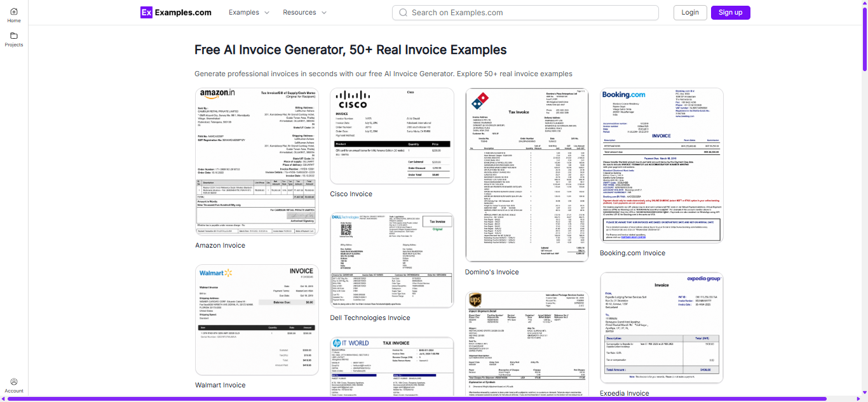Click the Dell Technologies Invoice caption link
The height and width of the screenshot is (402, 868).
pos(370,318)
